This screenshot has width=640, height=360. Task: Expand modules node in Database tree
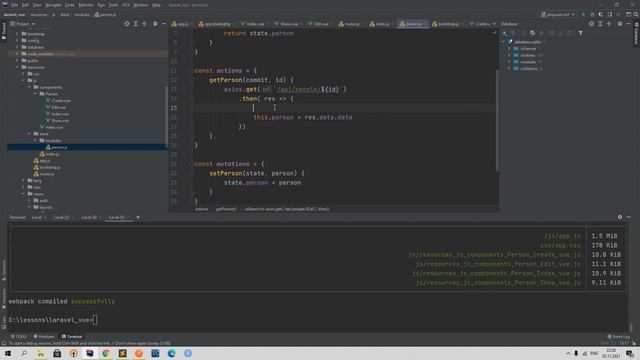click(509, 62)
